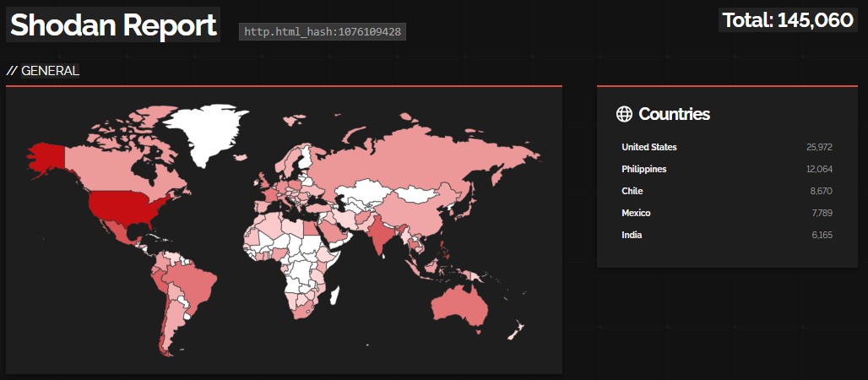Open India in the Countries list
This screenshot has width=868, height=380.
(632, 235)
